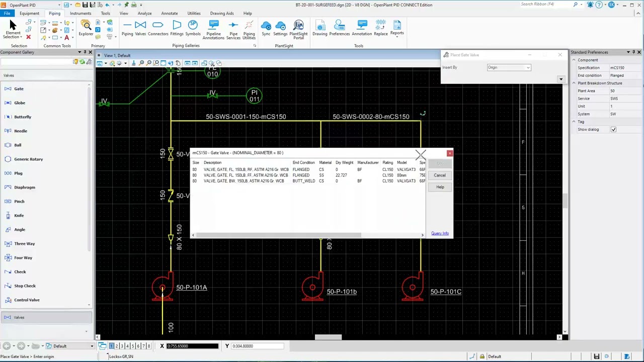Toggle the Show dialog checkbox
Viewport: 644px width, 362px height.
coord(613,129)
